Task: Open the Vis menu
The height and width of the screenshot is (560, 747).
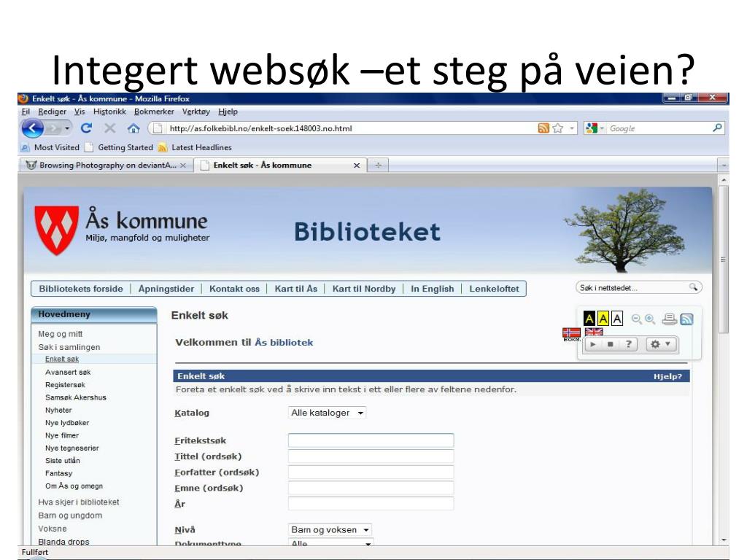Action: pyautogui.click(x=80, y=112)
